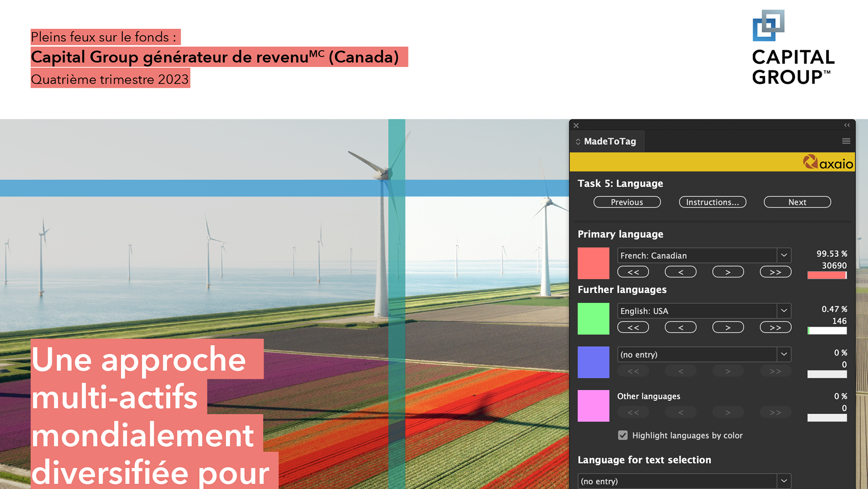
Task: Go to next English: USA occurrence
Action: (x=728, y=328)
